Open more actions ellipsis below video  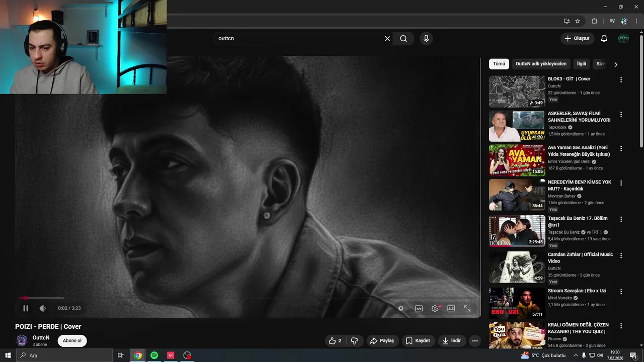[x=475, y=341]
